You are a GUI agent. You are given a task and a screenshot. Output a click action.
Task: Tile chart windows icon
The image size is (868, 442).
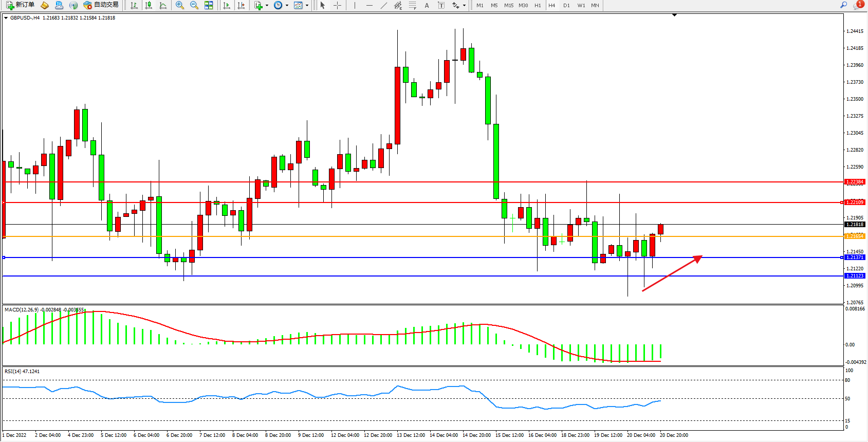tap(209, 5)
